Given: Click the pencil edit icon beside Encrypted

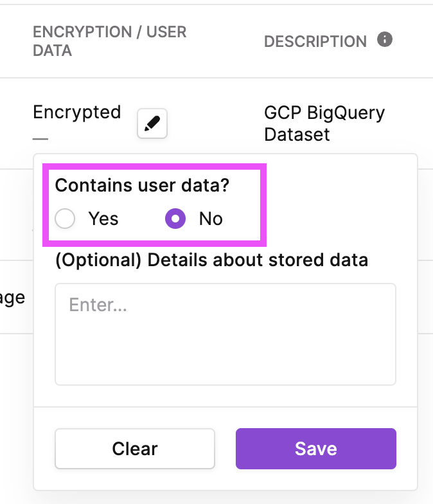Looking at the screenshot, I should (x=152, y=123).
